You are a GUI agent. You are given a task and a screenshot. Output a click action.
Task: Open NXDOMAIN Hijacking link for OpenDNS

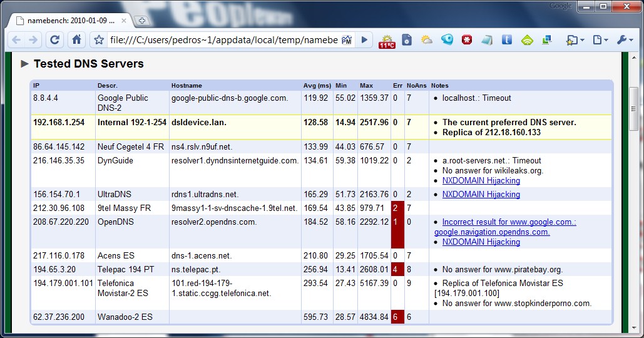(x=481, y=242)
